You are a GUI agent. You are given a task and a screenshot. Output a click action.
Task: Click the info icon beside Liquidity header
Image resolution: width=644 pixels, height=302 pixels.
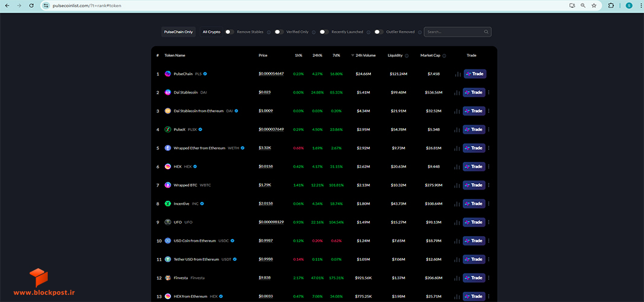tap(407, 56)
